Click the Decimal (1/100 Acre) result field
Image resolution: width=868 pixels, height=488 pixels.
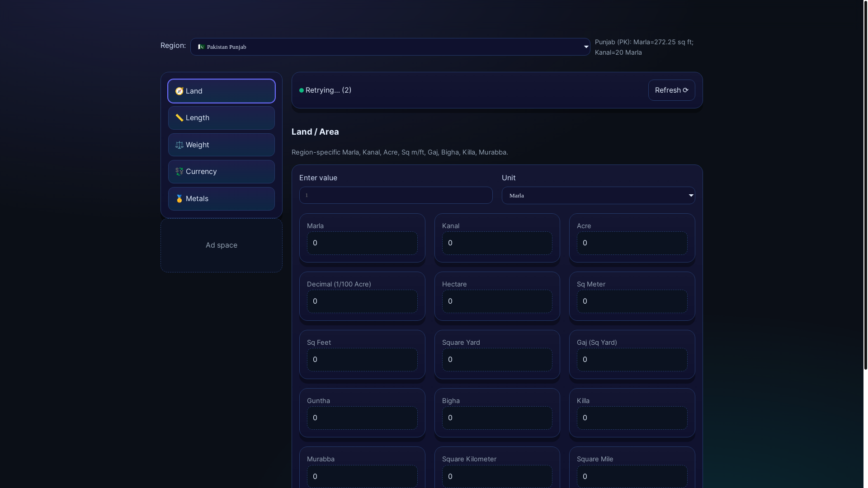(x=362, y=301)
